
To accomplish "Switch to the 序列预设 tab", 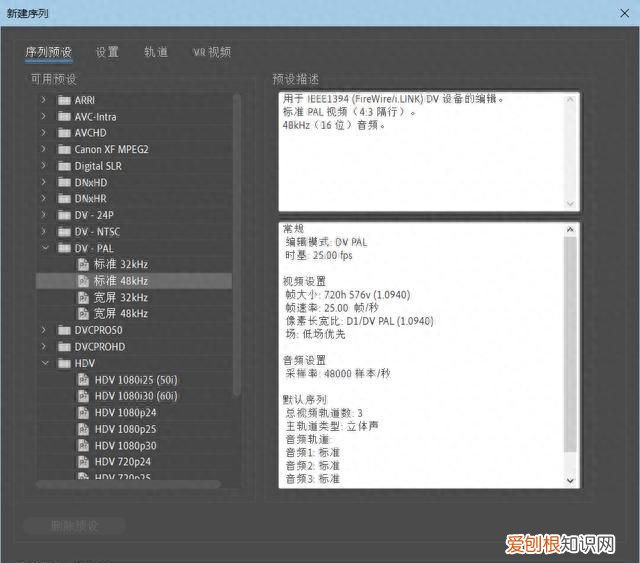I will (49, 52).
